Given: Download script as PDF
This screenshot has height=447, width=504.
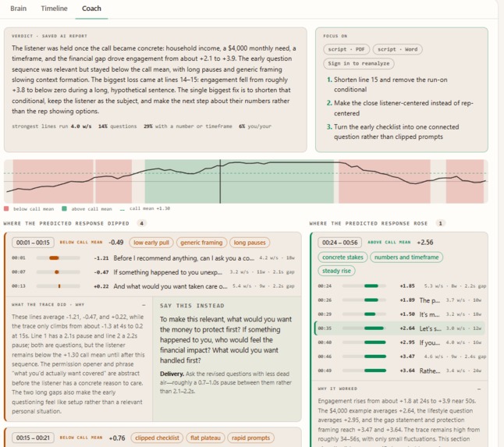Looking at the screenshot, I should [346, 49].
